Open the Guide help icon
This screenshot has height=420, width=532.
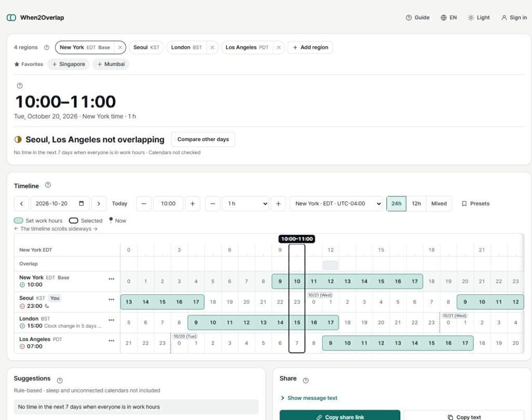[408, 18]
